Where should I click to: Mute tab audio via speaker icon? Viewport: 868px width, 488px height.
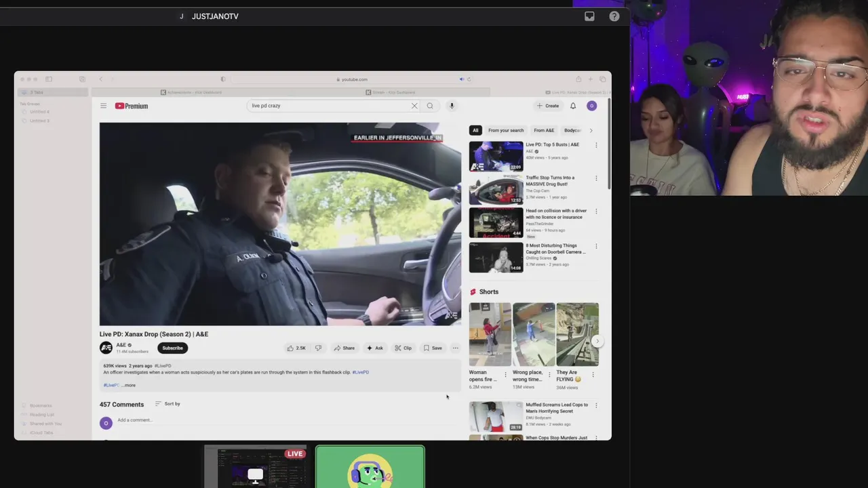[x=461, y=79]
